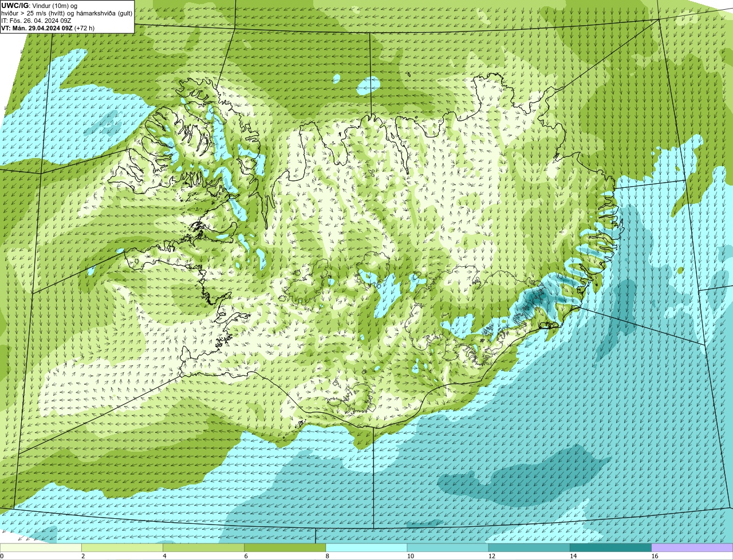Click the legend scale label "0"
Image resolution: width=733 pixels, height=560 pixels.
[x=2, y=556]
